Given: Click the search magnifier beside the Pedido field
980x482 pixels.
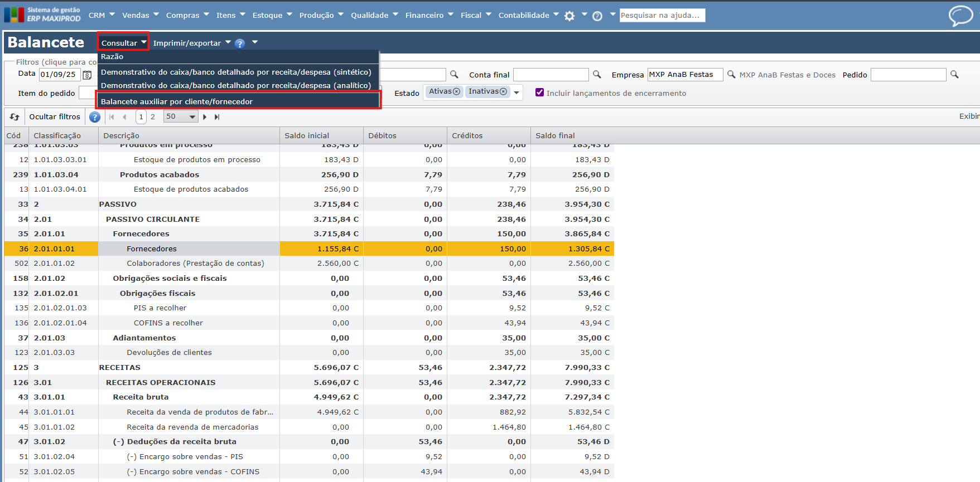Looking at the screenshot, I should point(954,75).
